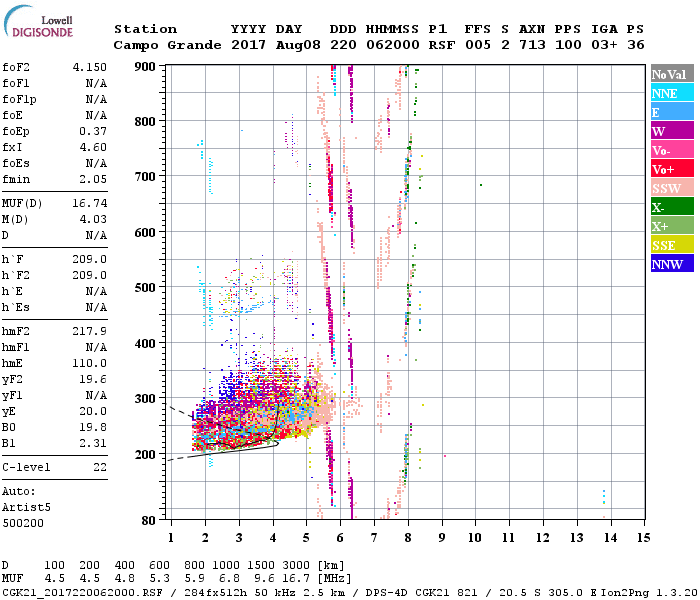The image size is (700, 600).
Task: Click the Campo Grande station name
Action: pos(167,45)
